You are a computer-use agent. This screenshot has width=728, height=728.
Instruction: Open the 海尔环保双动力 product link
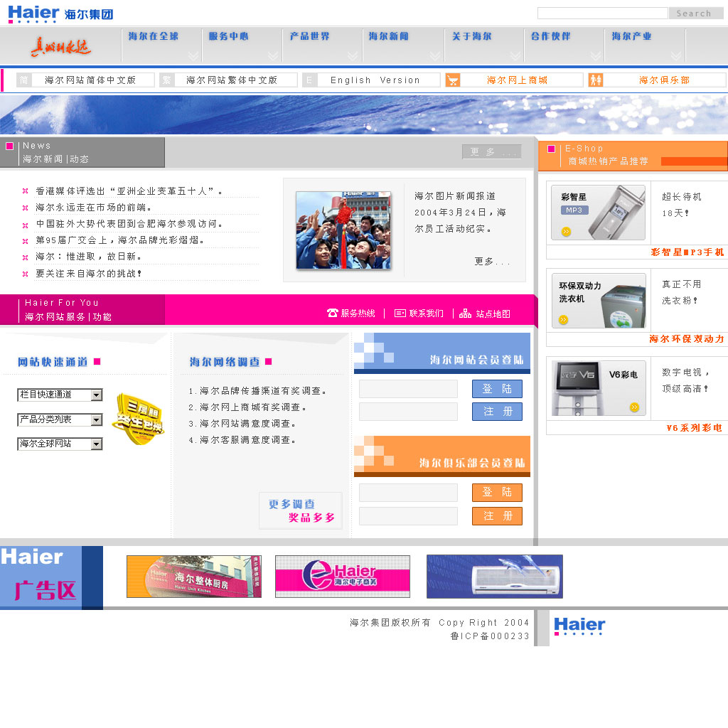pos(687,339)
